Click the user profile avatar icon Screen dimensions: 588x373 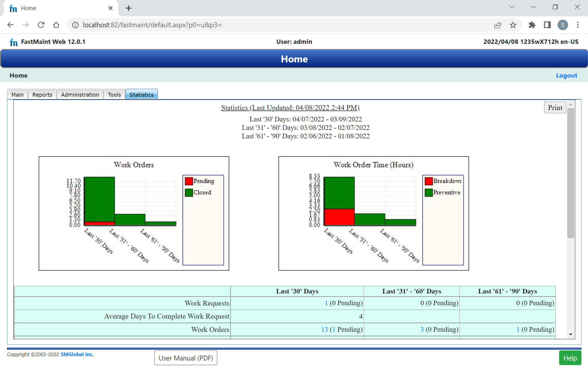(x=563, y=25)
